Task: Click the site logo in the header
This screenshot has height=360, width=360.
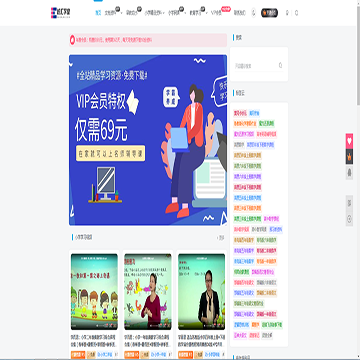Action: [x=61, y=13]
